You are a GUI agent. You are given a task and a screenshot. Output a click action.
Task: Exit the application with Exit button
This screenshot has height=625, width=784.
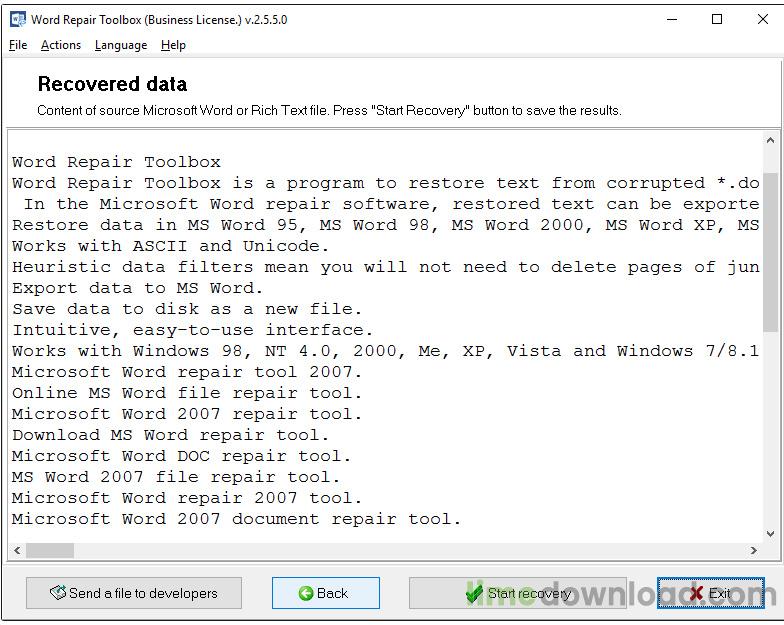710,593
